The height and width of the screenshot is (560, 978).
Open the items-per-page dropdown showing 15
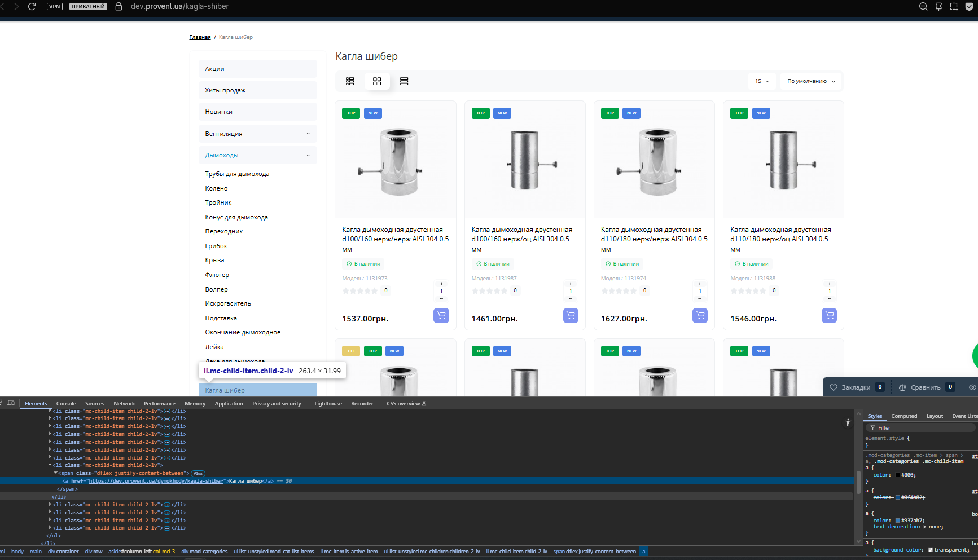(762, 81)
